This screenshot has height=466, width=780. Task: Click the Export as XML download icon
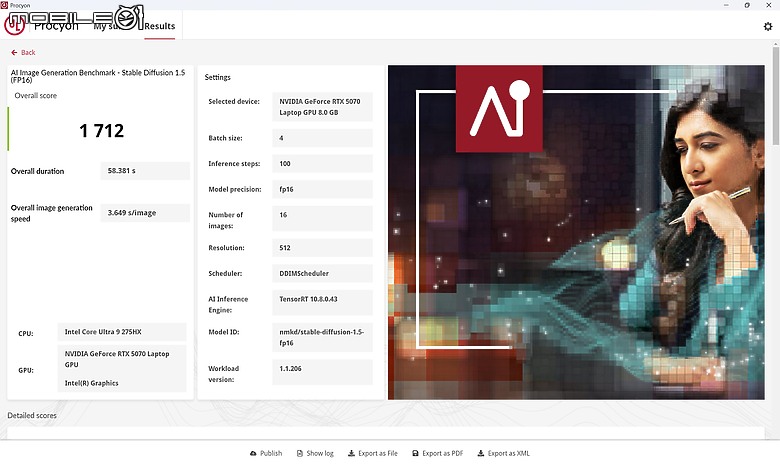481,453
